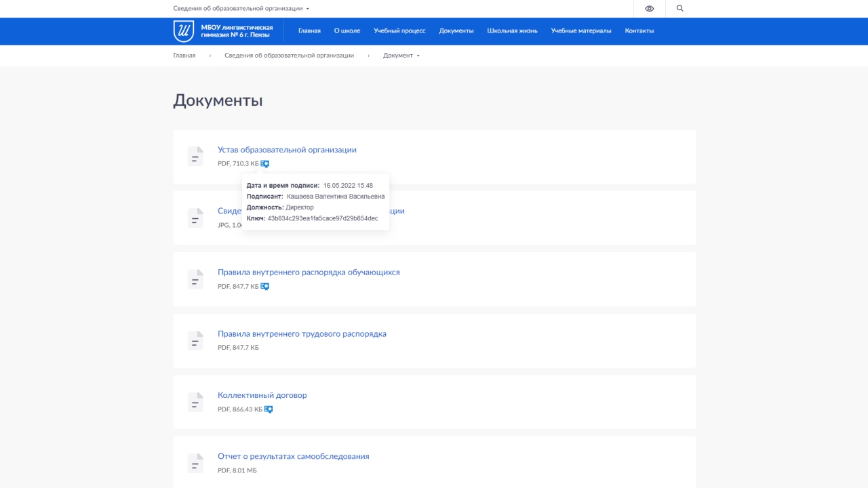
Task: Click signature icon for Коллективный договор
Action: click(269, 409)
